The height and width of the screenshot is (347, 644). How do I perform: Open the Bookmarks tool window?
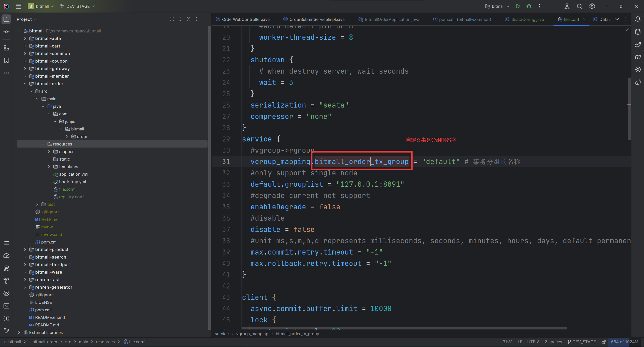pyautogui.click(x=7, y=61)
